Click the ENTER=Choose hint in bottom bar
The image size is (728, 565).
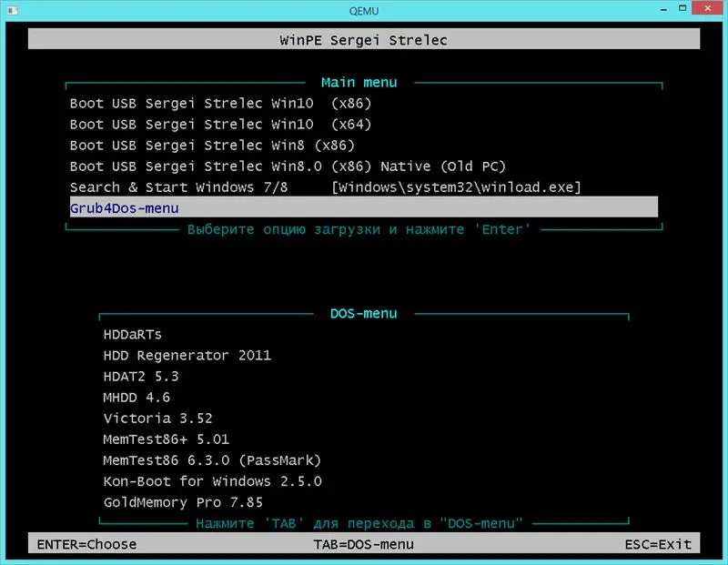86,544
